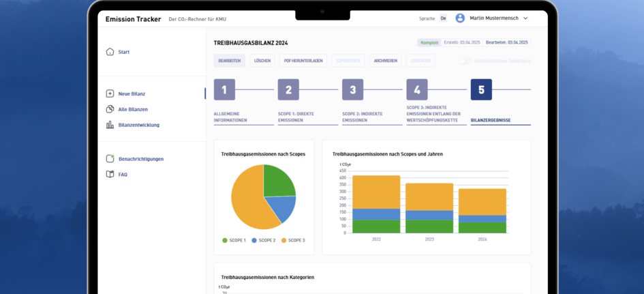644x294 pixels.
Task: Open the language selector showing De
Action: pos(443,18)
